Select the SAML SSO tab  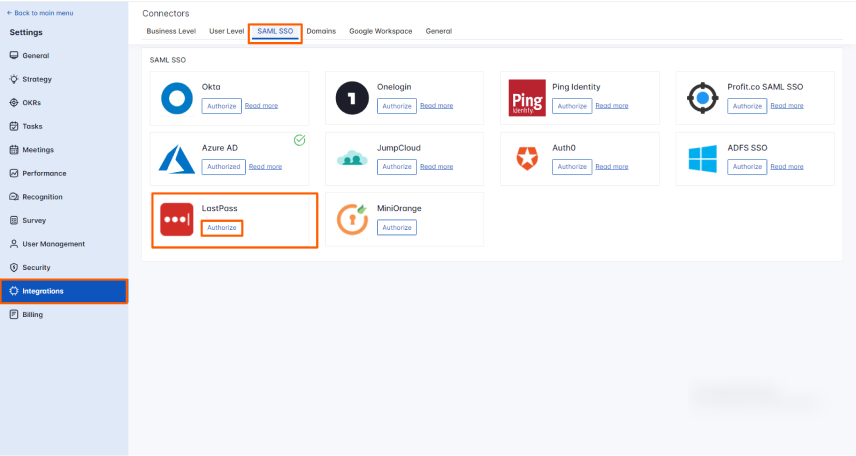(x=275, y=31)
